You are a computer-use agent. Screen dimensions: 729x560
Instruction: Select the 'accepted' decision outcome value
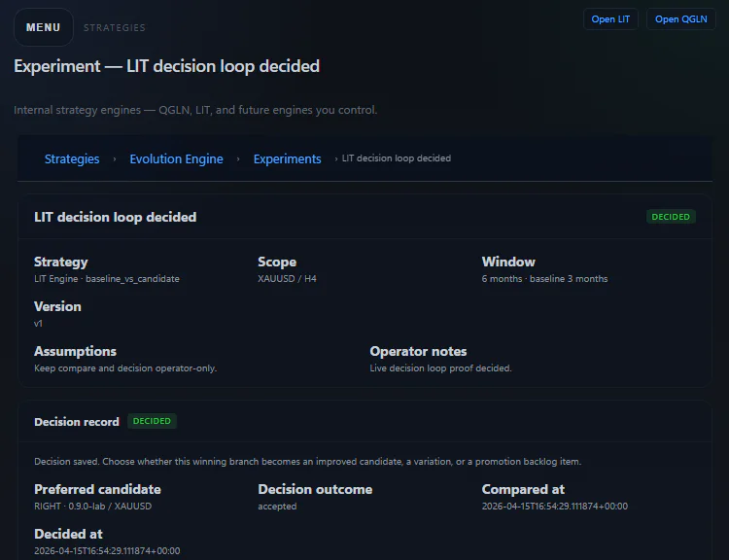[277, 507]
